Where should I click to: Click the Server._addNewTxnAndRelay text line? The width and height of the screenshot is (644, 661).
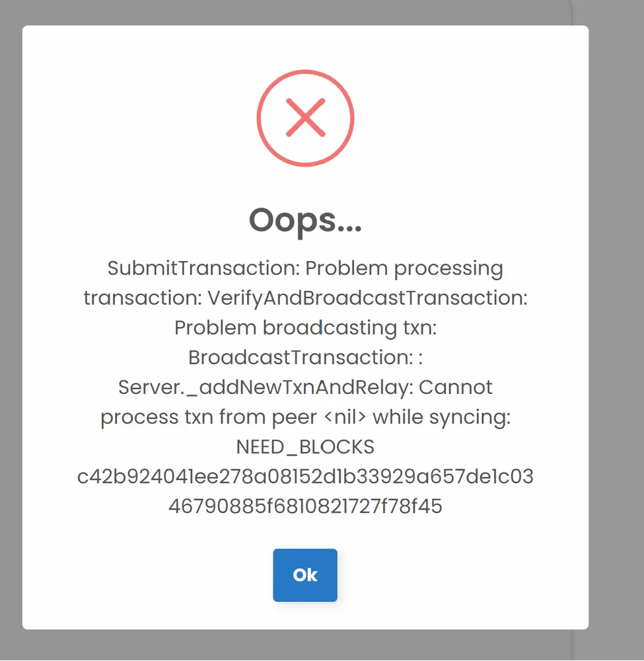click(x=305, y=387)
